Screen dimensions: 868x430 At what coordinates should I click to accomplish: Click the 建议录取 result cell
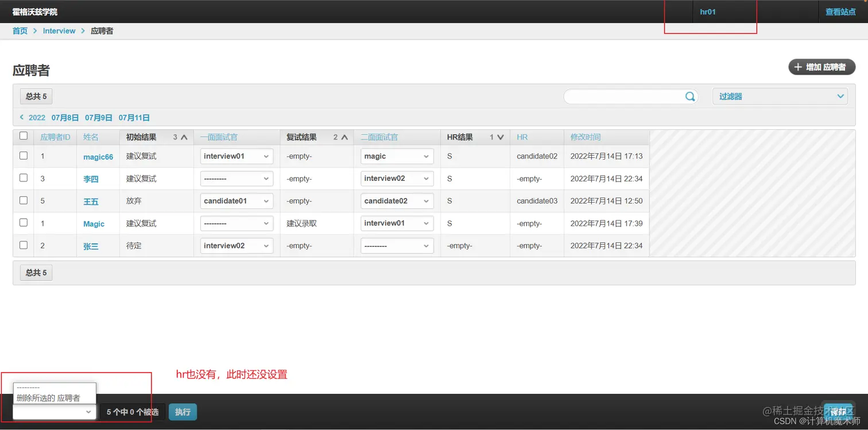click(302, 223)
